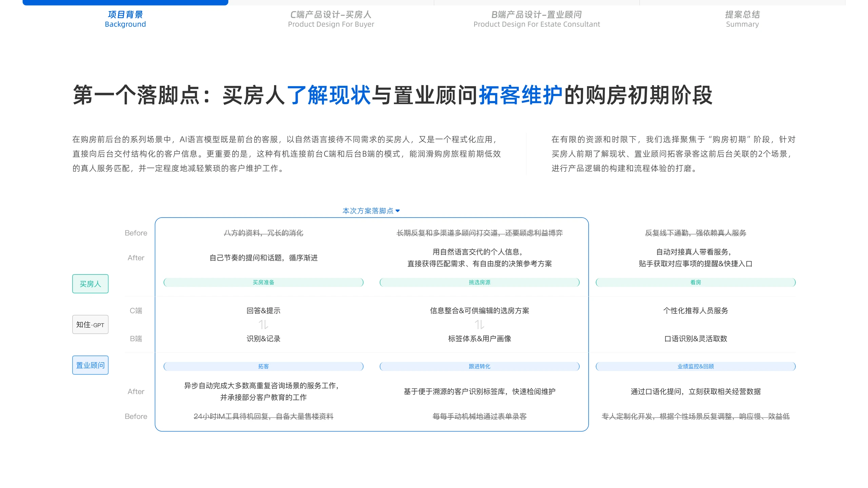Select the 拓客 stage bar
The width and height of the screenshot is (868, 488).
click(263, 366)
